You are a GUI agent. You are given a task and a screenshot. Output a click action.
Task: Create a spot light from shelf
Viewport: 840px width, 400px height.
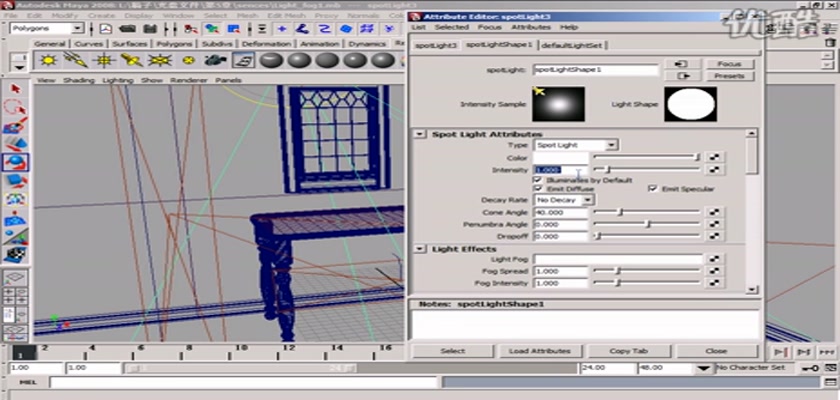(x=132, y=60)
